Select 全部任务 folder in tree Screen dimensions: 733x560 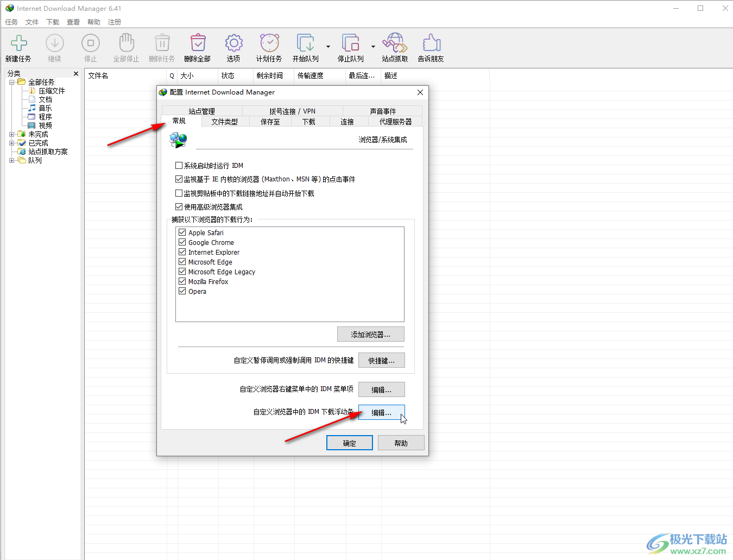pos(41,82)
